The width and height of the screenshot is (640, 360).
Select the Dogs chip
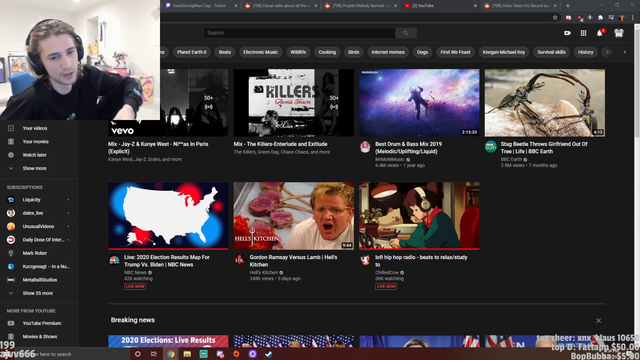[x=422, y=52]
